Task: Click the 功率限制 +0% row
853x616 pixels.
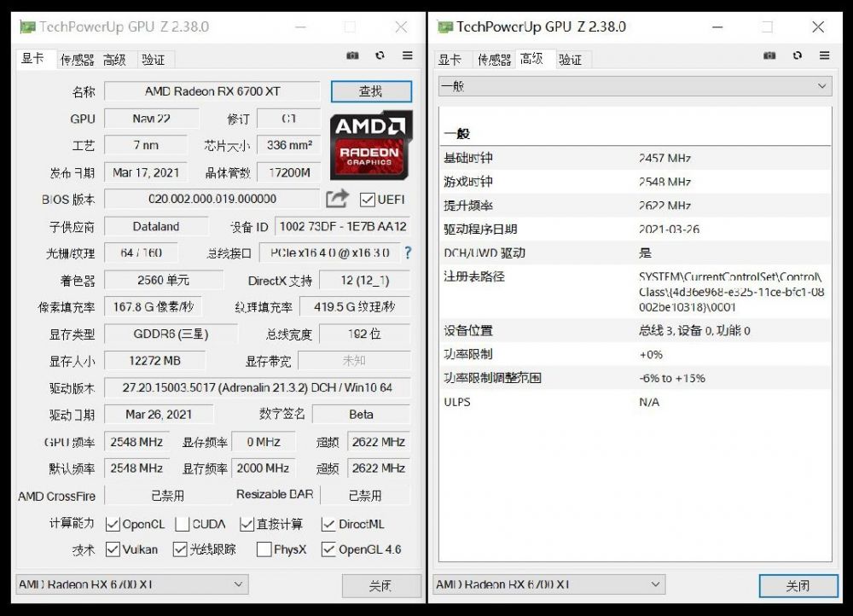Action: coord(635,354)
